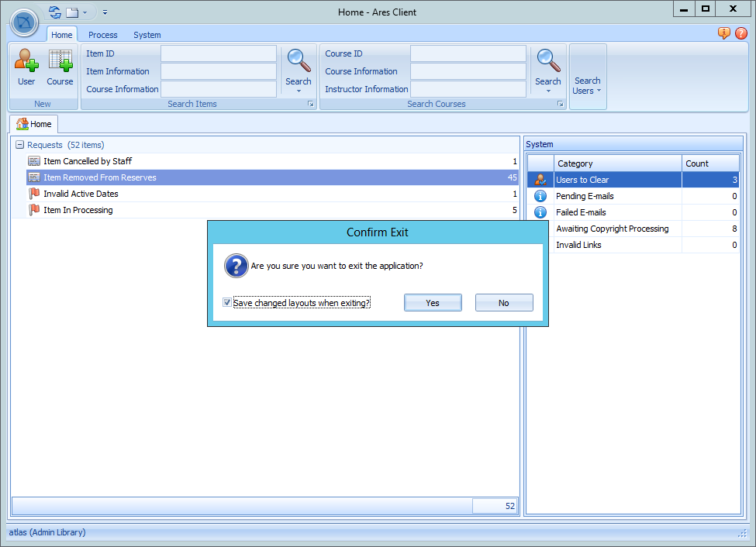Switch to the System ribbon tab
Screen dimensions: 756x547
[x=147, y=35]
